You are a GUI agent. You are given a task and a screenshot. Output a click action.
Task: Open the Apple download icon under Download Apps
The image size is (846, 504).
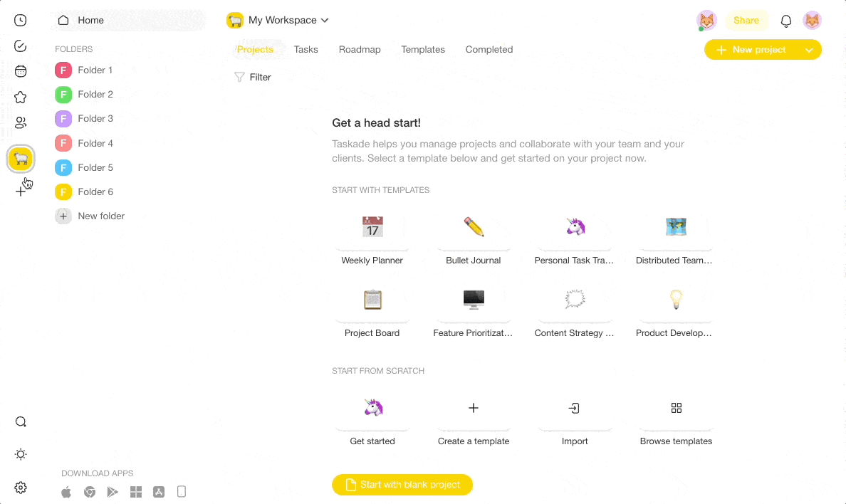click(66, 491)
